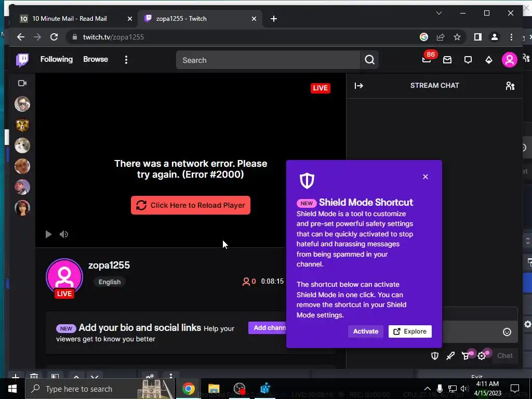The image size is (532, 399).
Task: Open the pink user avatar menu
Action: point(509,60)
